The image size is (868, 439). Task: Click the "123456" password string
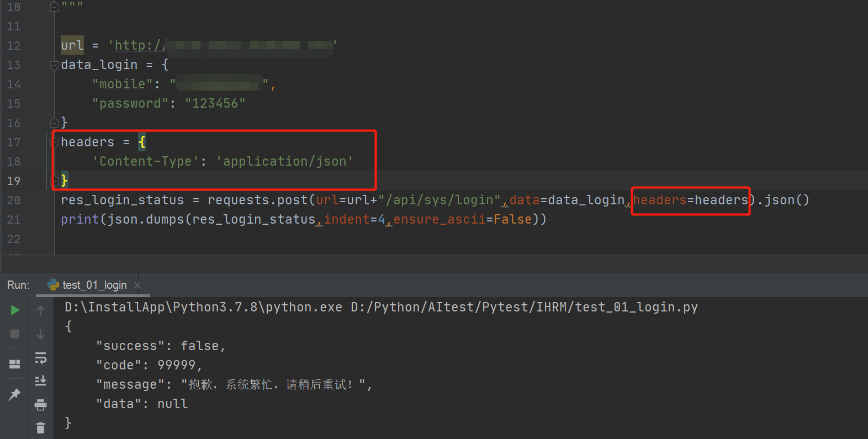pyautogui.click(x=215, y=103)
